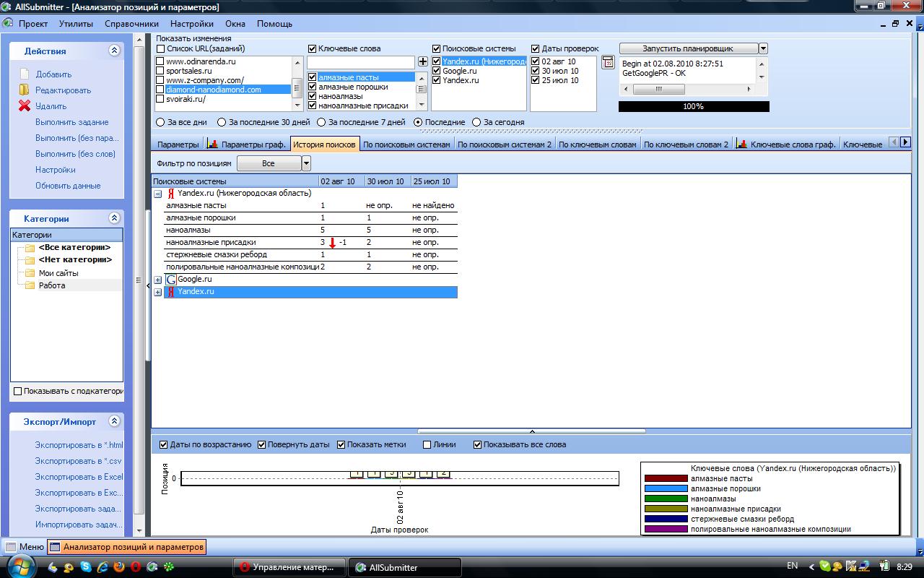
Task: Click the Редактировать book icon
Action: 25,90
